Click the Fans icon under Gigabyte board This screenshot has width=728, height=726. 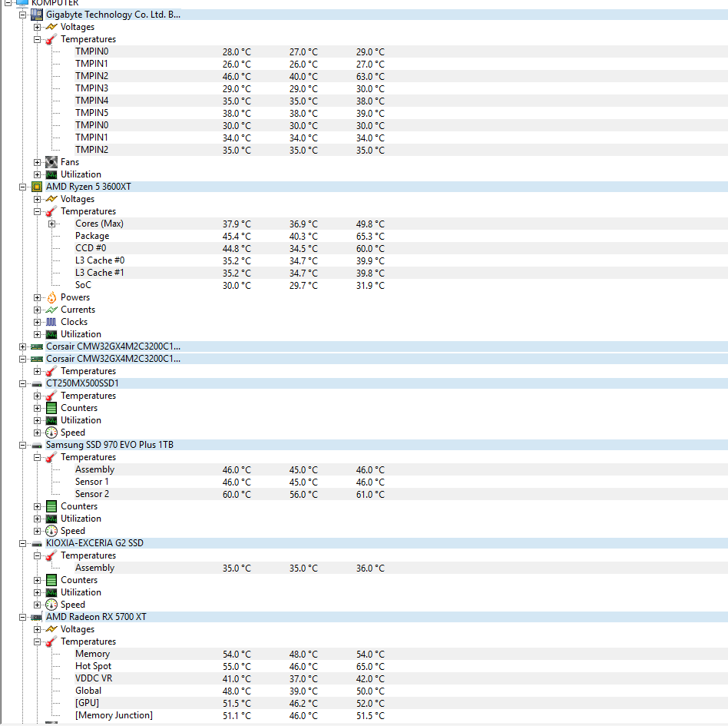point(51,162)
